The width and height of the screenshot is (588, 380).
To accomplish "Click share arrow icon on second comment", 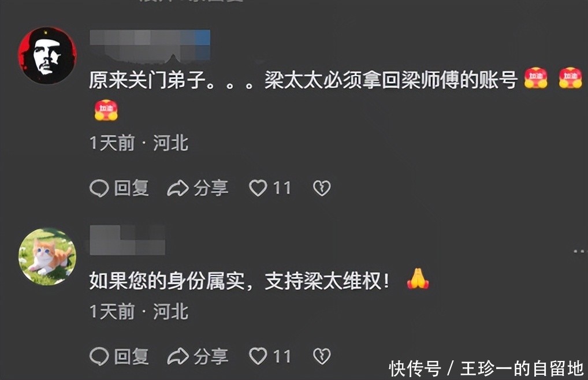I will point(178,356).
